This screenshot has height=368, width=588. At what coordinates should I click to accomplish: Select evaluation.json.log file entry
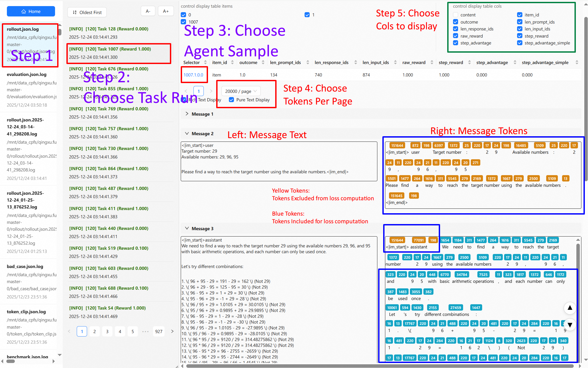27,75
